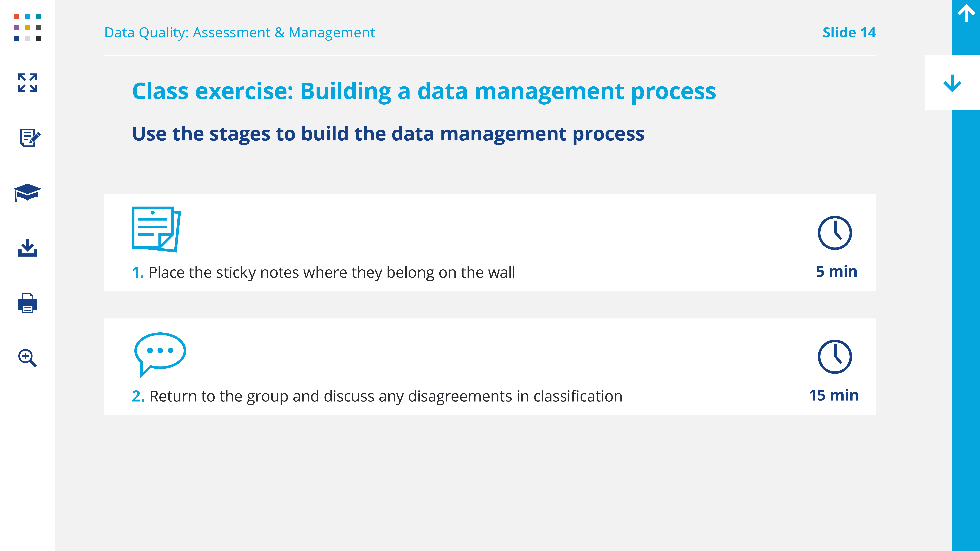Click the magnifier zoom-in icon
The image size is (980, 551).
point(27,358)
